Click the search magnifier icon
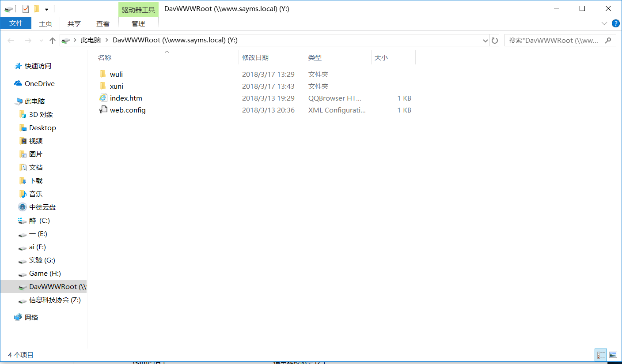 (x=608, y=40)
